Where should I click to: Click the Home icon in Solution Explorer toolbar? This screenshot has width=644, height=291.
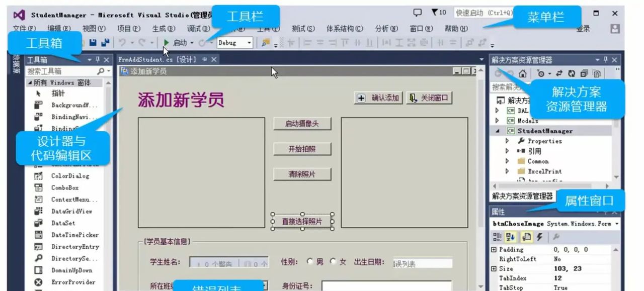522,74
